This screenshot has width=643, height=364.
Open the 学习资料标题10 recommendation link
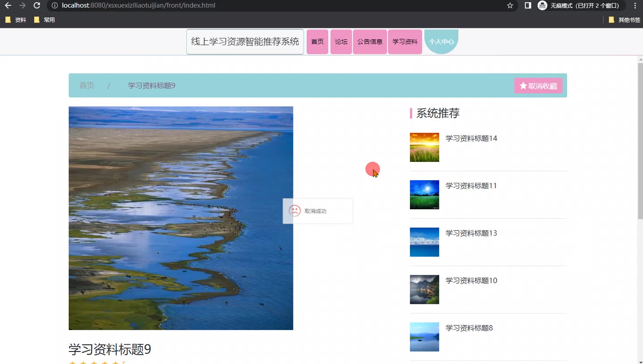(x=472, y=281)
